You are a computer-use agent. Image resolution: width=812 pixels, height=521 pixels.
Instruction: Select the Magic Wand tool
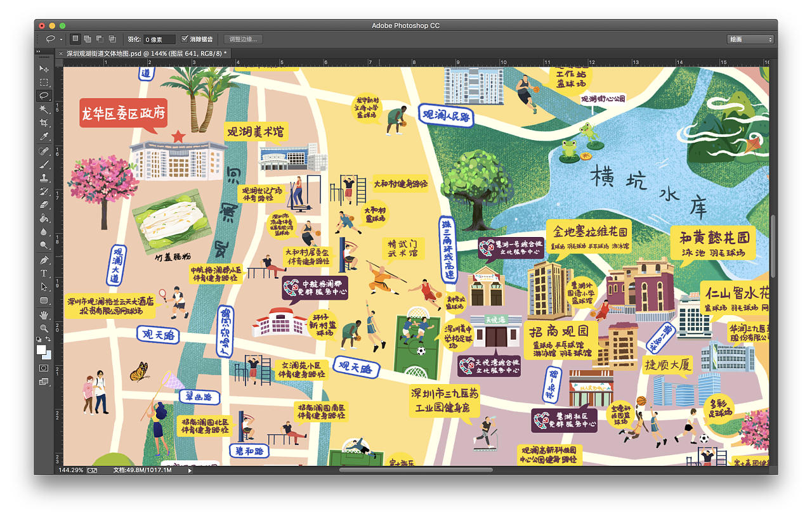click(44, 109)
